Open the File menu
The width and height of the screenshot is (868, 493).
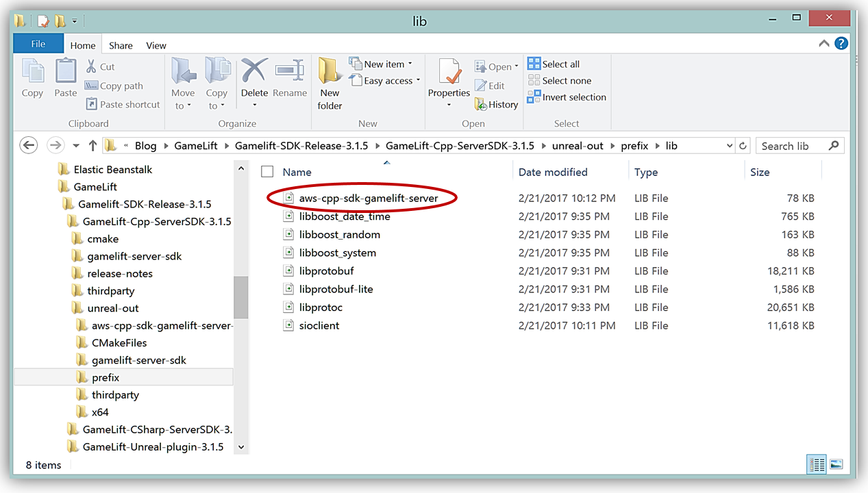click(x=38, y=44)
